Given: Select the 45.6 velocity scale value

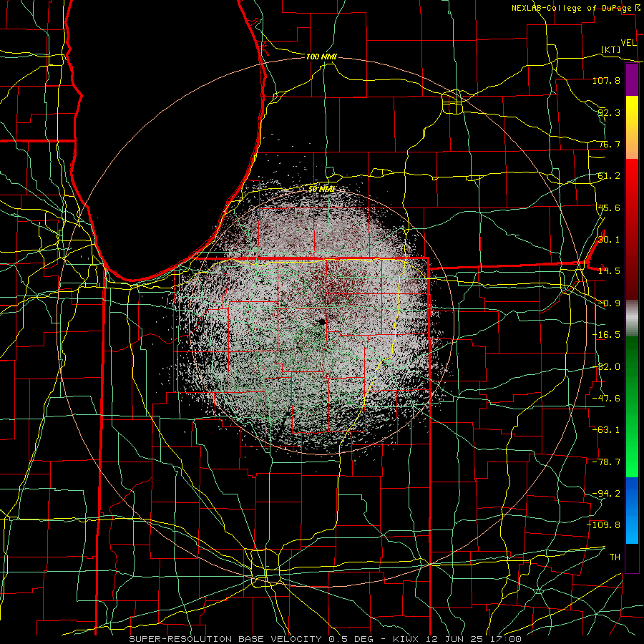Looking at the screenshot, I should pos(609,208).
